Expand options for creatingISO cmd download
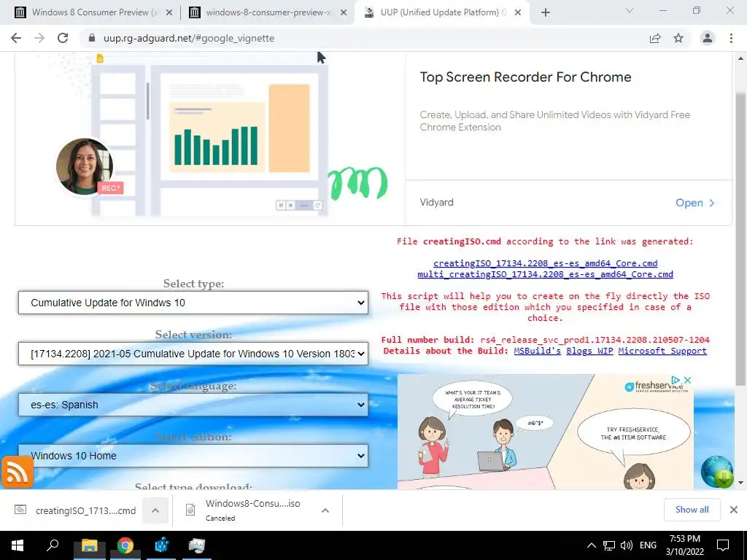 click(155, 510)
